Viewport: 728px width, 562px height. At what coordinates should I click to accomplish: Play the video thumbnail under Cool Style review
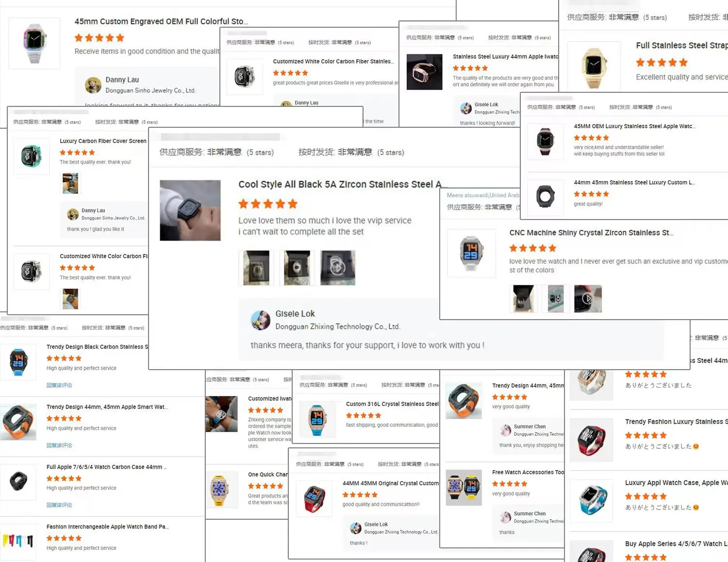tap(338, 268)
